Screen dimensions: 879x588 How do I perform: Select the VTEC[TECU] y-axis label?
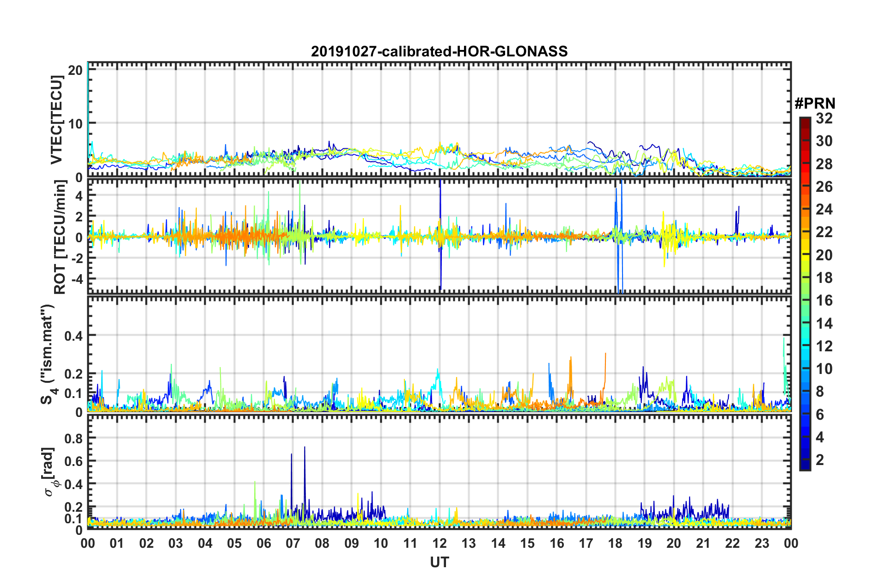tap(56, 120)
